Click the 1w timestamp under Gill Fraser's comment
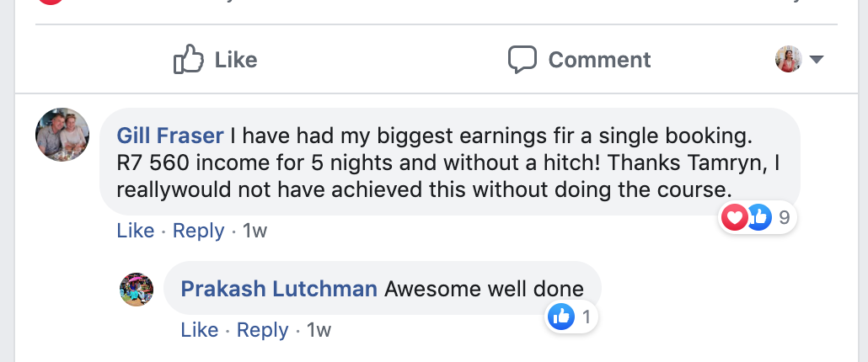The height and width of the screenshot is (362, 868). click(255, 231)
